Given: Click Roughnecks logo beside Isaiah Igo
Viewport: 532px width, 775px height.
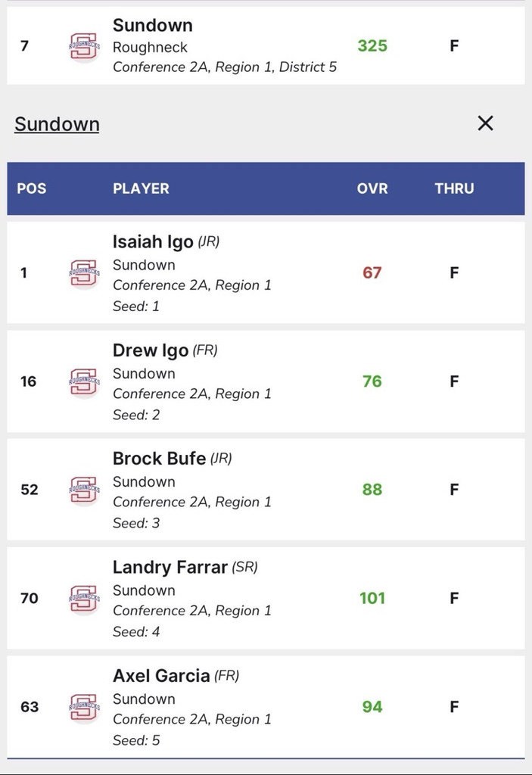Looking at the screenshot, I should 83,273.
